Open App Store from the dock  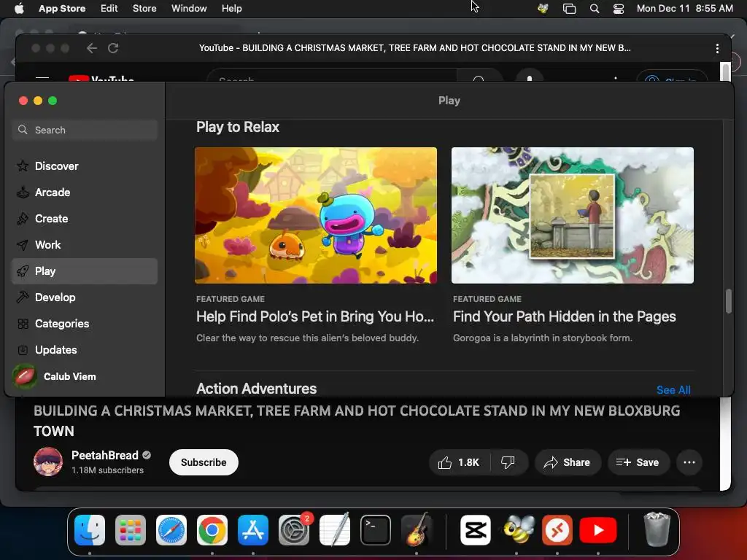253,530
